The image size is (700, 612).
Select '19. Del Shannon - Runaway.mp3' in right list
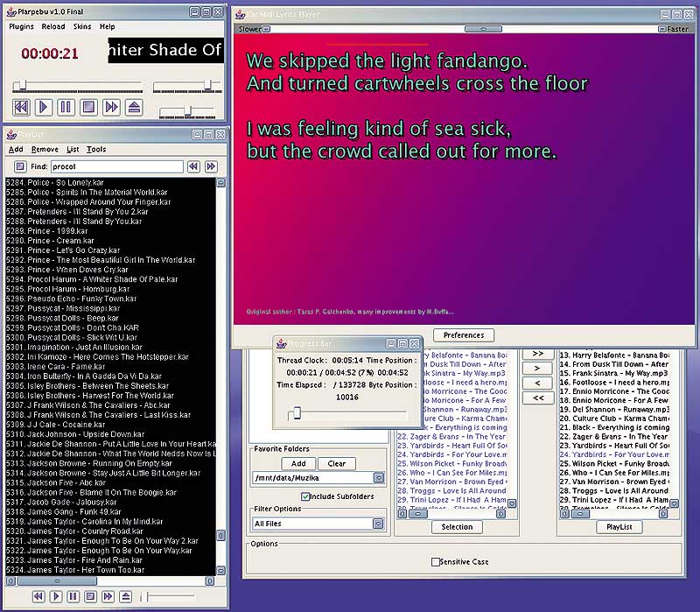tap(614, 410)
